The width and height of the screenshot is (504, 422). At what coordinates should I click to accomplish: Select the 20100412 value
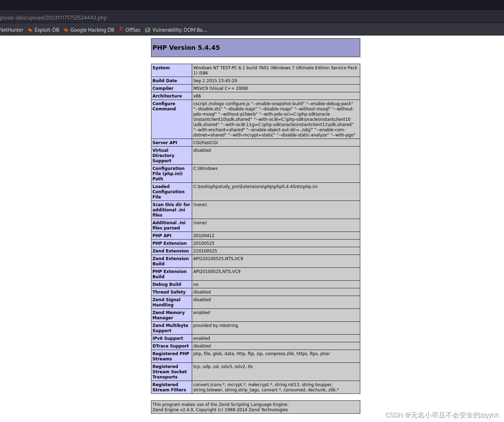[x=204, y=236]
